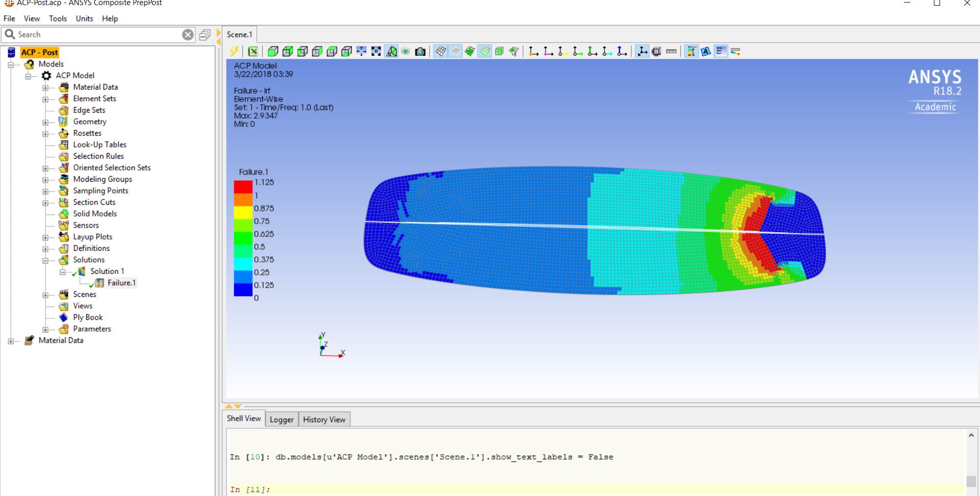
Task: Click the update lightning bolt icon
Action: (x=234, y=51)
